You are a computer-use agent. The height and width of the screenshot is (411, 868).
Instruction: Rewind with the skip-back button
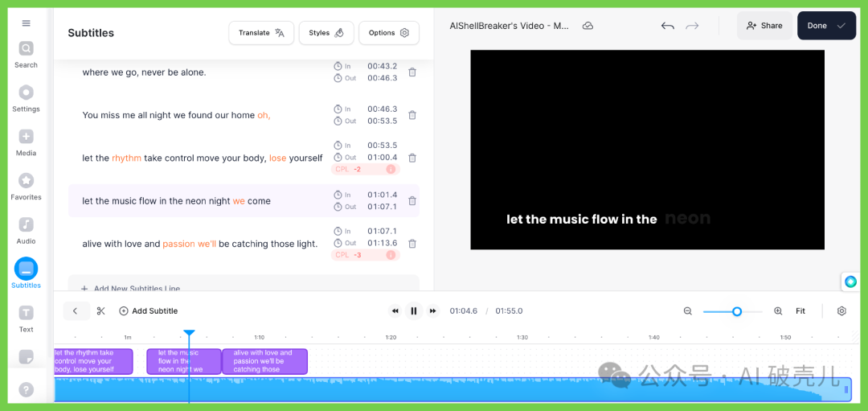click(x=395, y=311)
